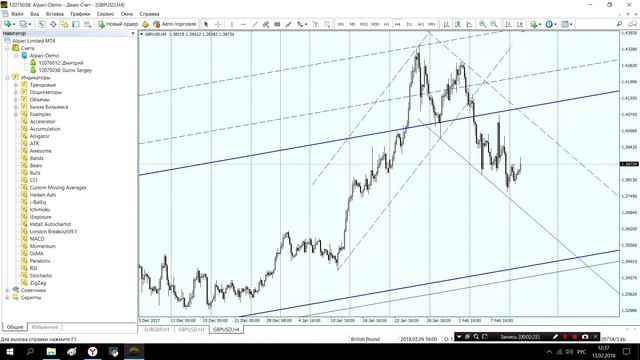The width and height of the screenshot is (640, 360).
Task: Open the Файл menu
Action: click(18, 14)
